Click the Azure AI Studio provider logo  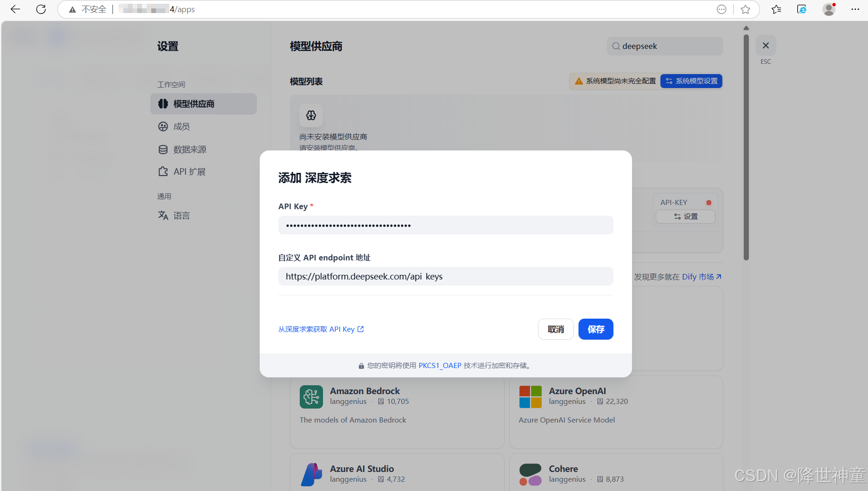tap(311, 475)
